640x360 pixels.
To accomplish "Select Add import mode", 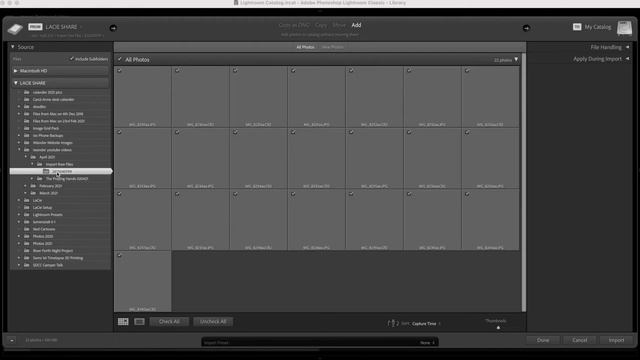I will [356, 25].
